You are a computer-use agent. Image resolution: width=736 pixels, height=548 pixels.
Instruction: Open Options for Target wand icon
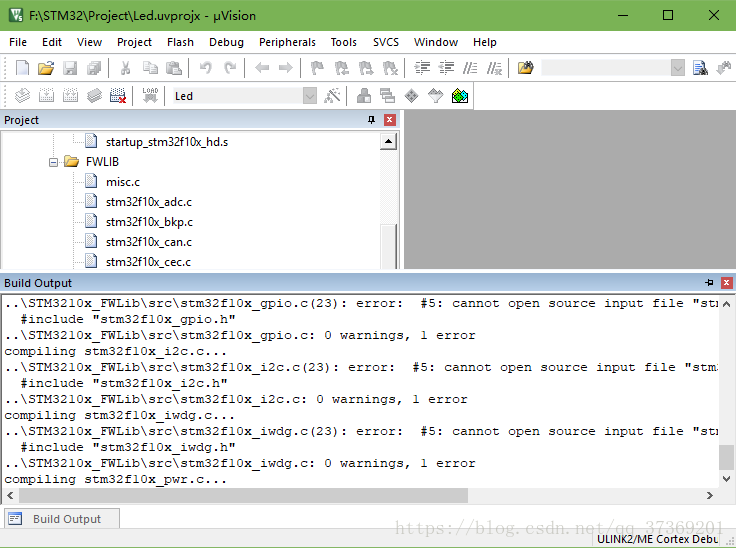tap(332, 96)
